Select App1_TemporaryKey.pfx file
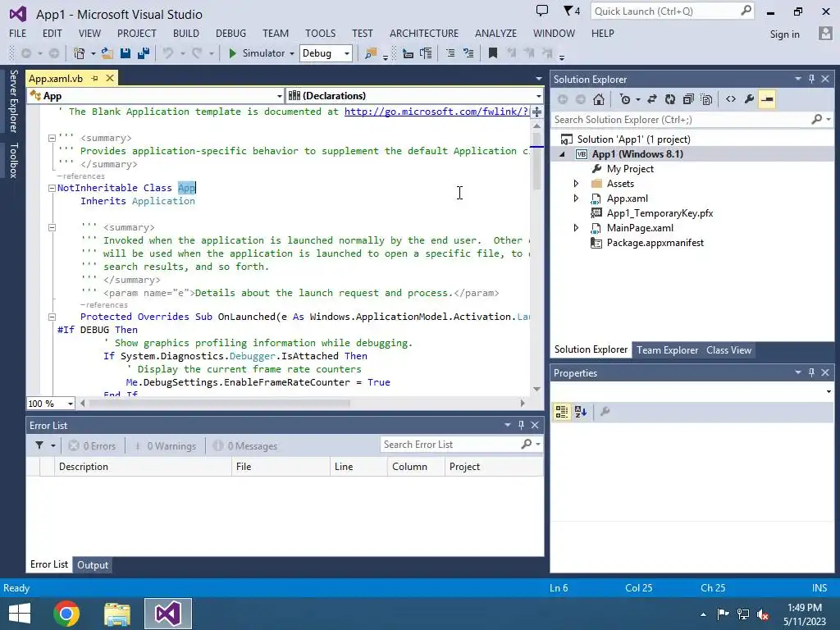Screen dimensions: 840x630 (660, 213)
